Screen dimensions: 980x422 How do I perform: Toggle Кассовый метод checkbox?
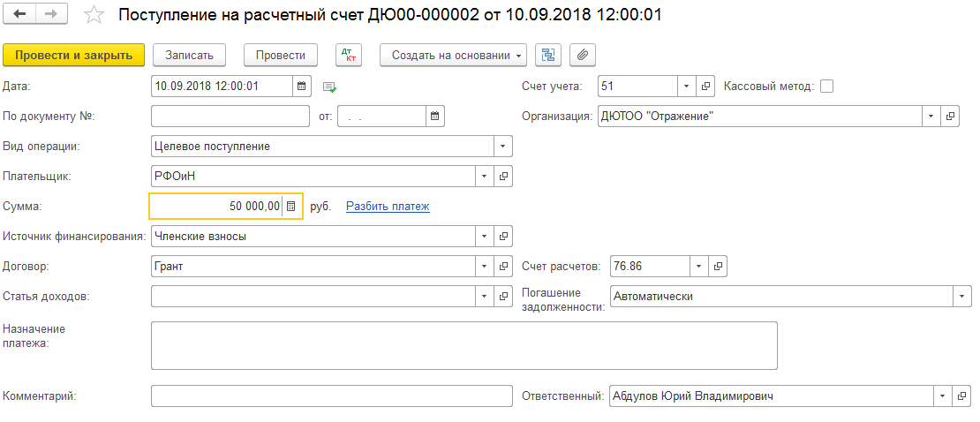pyautogui.click(x=826, y=87)
